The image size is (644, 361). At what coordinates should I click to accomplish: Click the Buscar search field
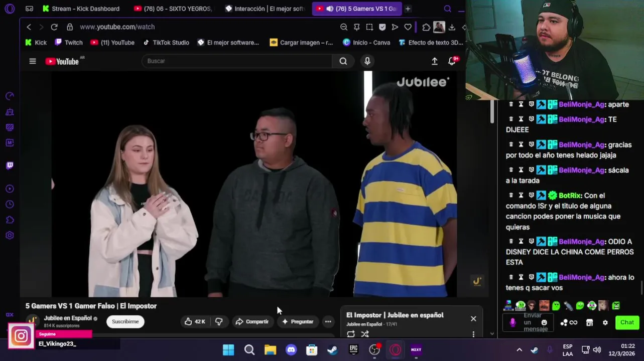point(236,61)
